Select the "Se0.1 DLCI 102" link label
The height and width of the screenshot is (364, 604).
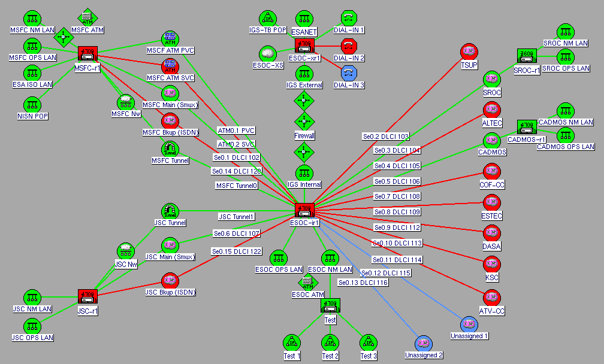pos(237,157)
